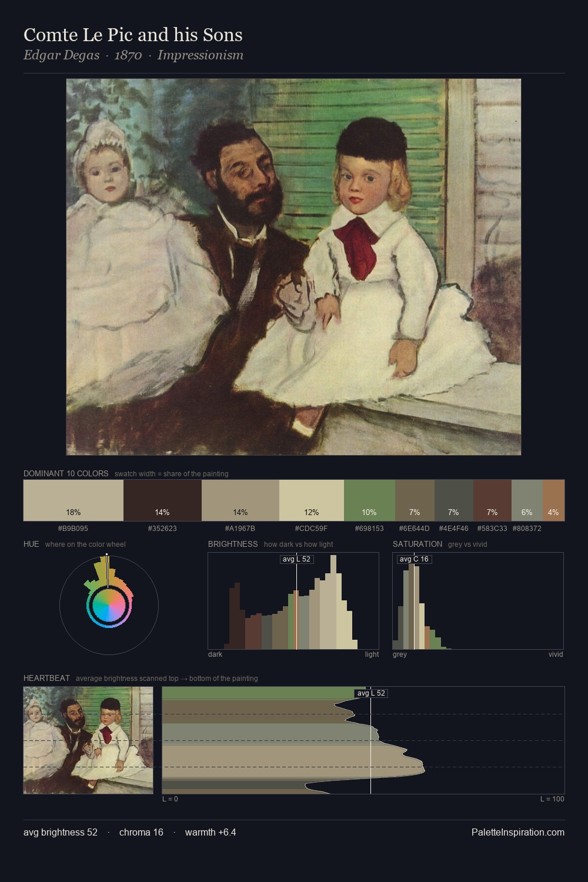Click the 'BRIGHTNESS' section heading
The image size is (588, 882).
tap(233, 544)
